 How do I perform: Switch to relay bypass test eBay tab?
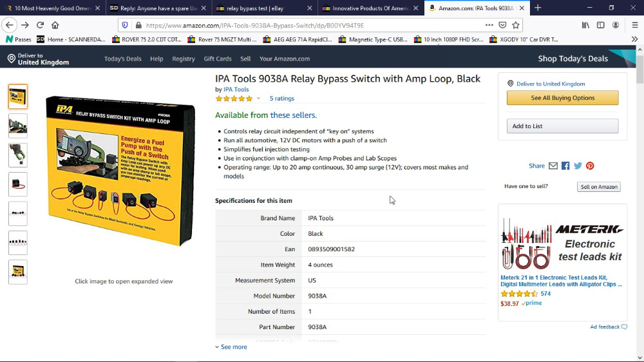[263, 8]
